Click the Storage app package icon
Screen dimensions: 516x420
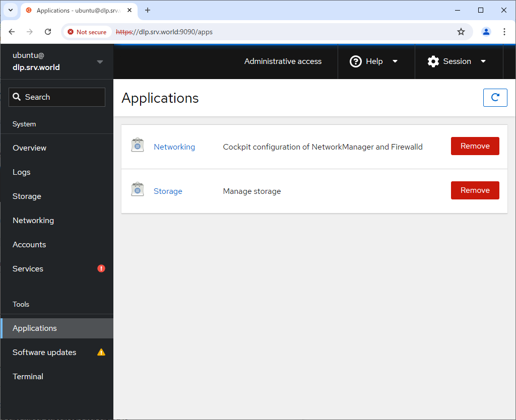tap(138, 189)
